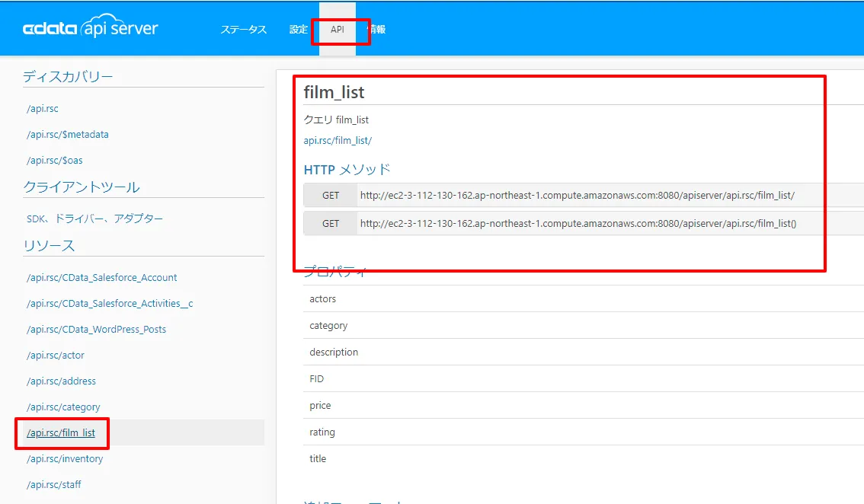This screenshot has height=504, width=864.
Task: Select the CData_WordPress_Posts resource
Action: tap(97, 330)
